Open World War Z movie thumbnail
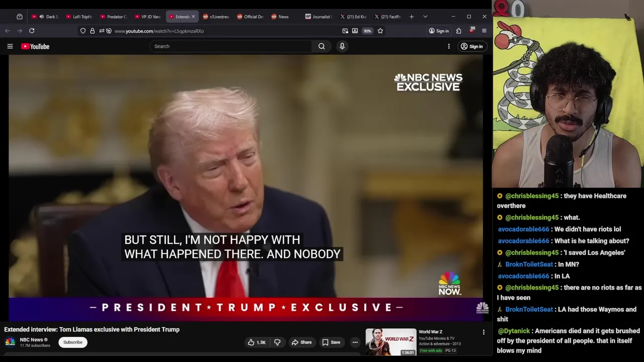Screen dimensions: 644x362 tap(391, 342)
